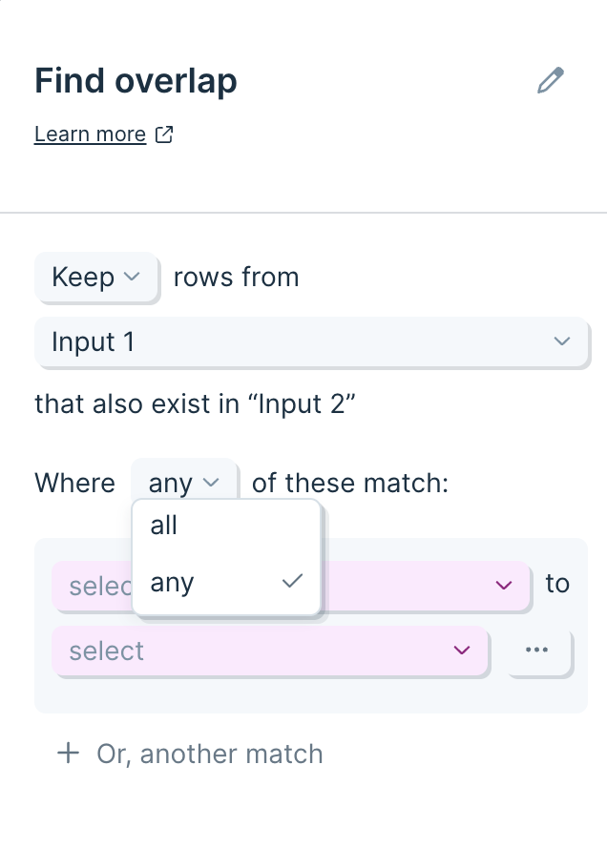607x868 pixels.
Task: Open the Keep dropdown
Action: 96,277
